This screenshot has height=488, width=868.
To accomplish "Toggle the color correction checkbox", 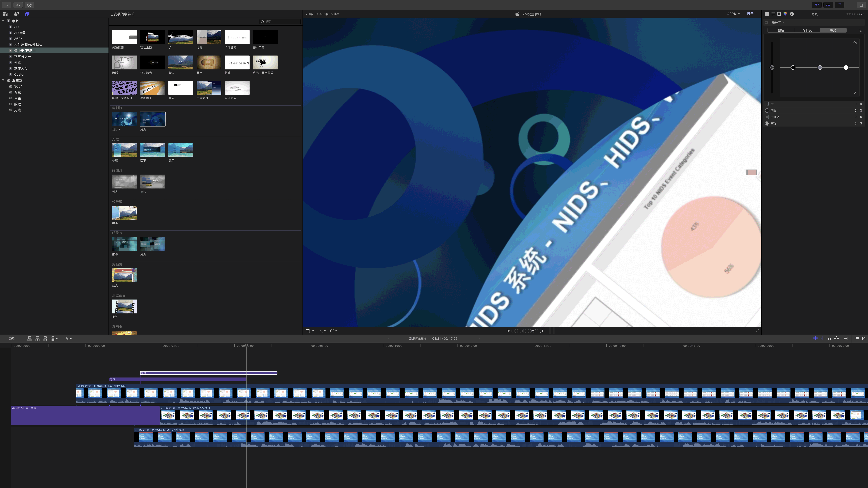I will (766, 23).
